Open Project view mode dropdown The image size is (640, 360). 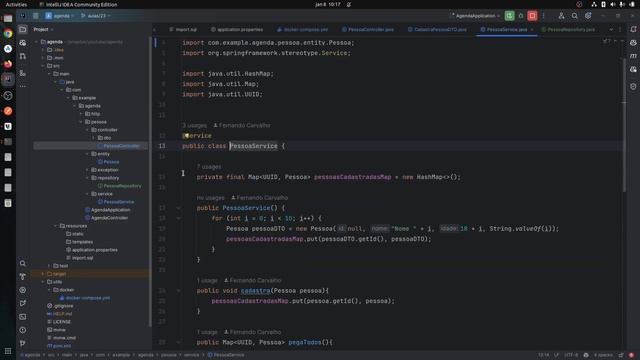[x=43, y=29]
